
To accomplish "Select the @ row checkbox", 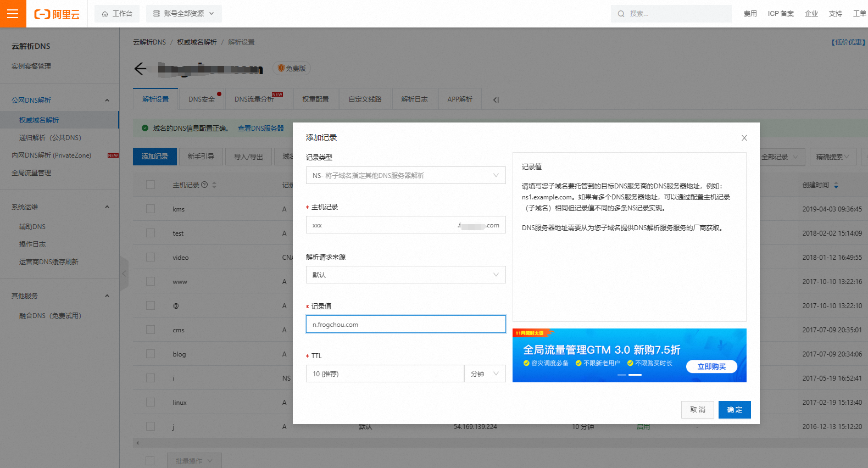I will (x=151, y=306).
